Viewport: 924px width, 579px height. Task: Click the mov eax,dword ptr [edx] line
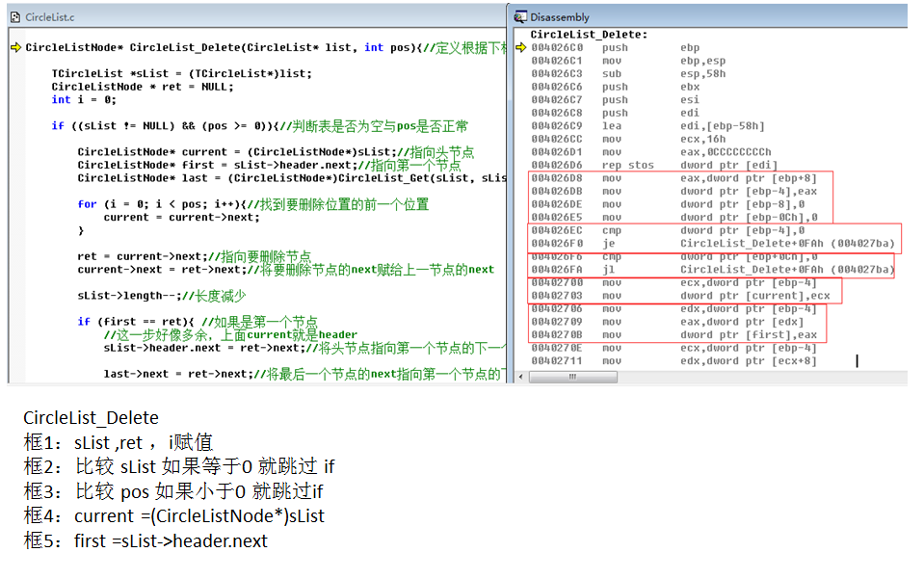(667, 322)
